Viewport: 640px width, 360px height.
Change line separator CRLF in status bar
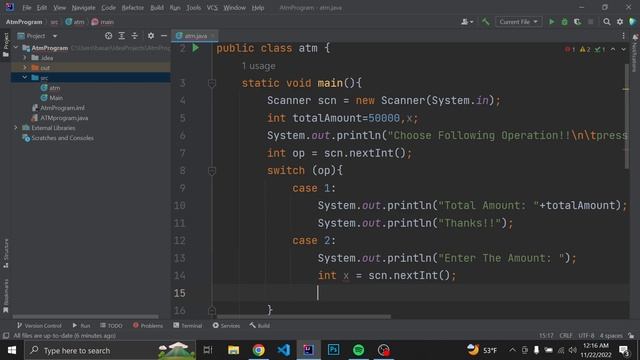[566, 336]
